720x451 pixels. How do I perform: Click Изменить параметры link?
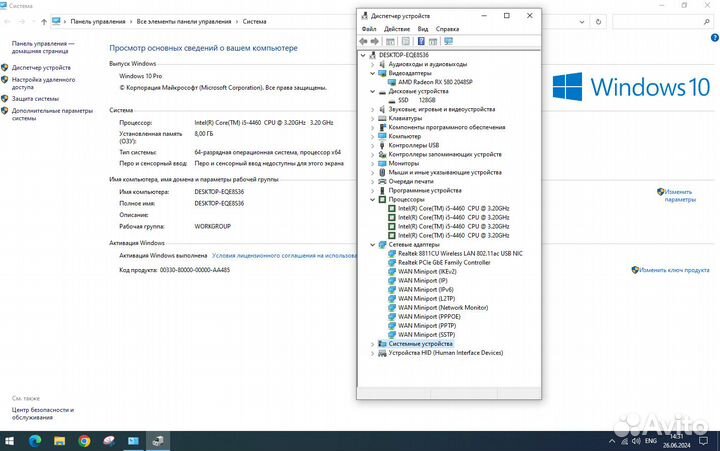[x=680, y=196]
